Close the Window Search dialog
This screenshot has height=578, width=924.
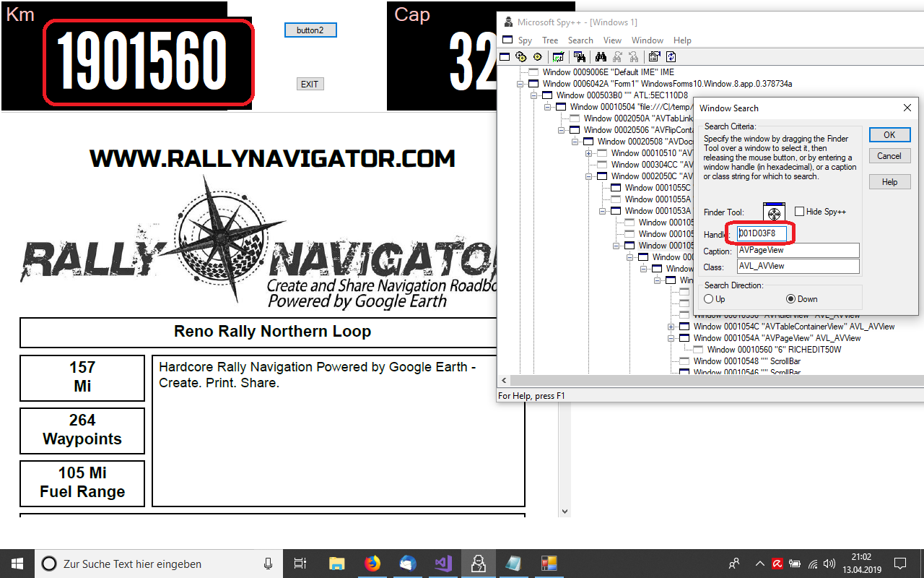point(907,108)
